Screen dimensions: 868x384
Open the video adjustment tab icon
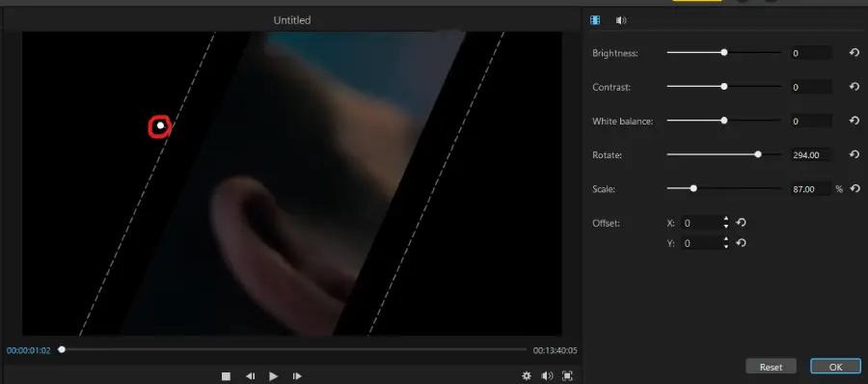(x=595, y=20)
